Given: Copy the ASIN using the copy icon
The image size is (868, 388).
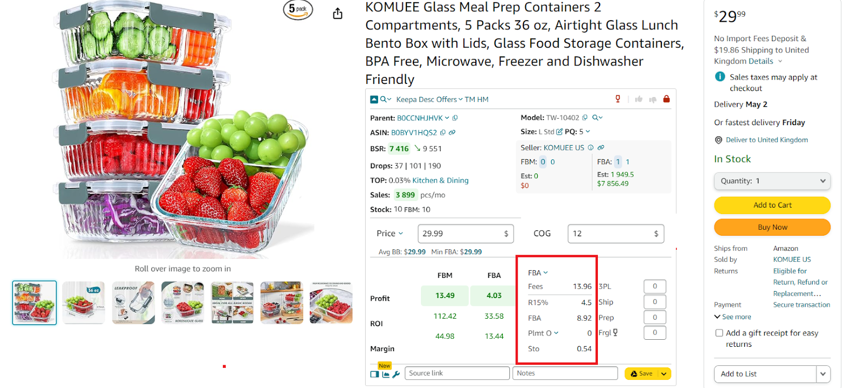Looking at the screenshot, I should tap(443, 132).
